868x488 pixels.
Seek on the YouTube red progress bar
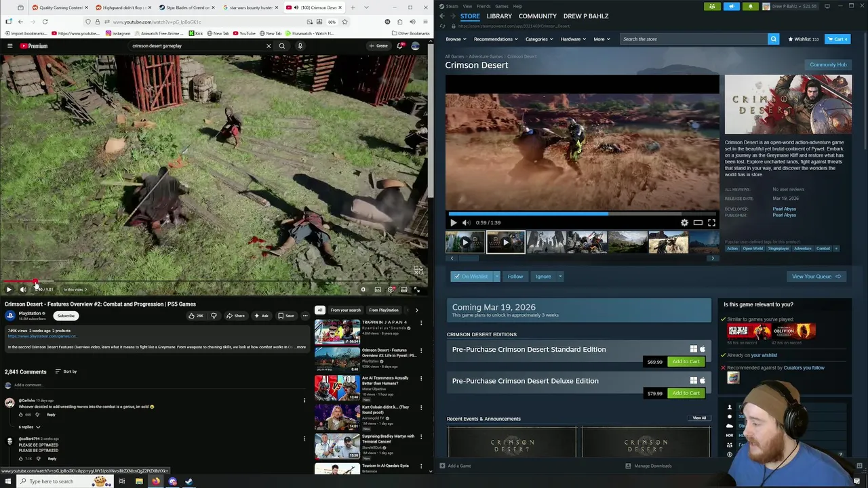(214, 282)
